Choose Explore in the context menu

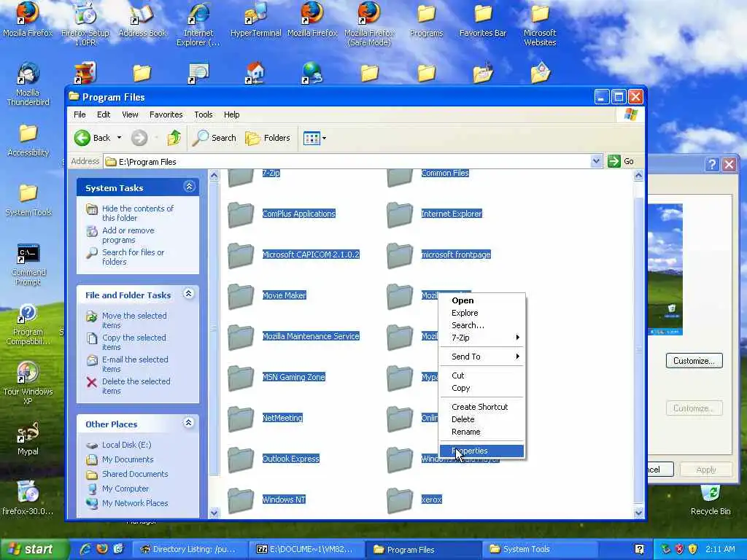(x=481, y=313)
